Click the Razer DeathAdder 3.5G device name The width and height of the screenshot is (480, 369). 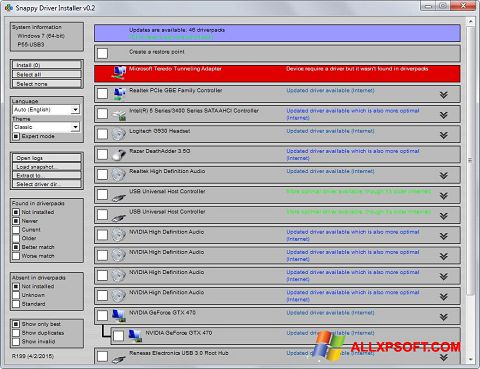pos(160,151)
